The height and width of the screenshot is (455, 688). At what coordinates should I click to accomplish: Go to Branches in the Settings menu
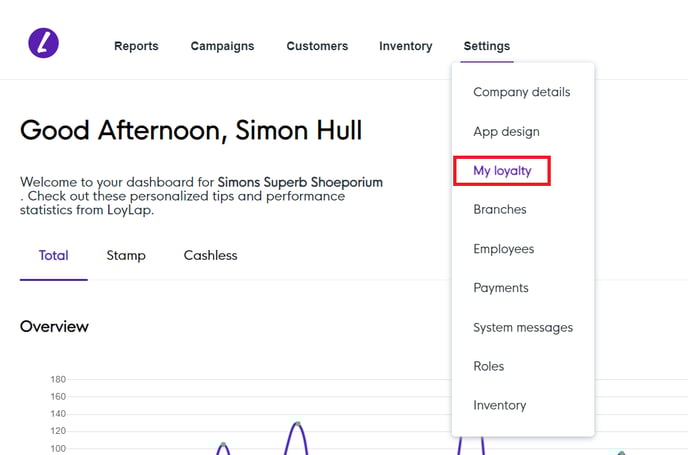pyautogui.click(x=499, y=210)
